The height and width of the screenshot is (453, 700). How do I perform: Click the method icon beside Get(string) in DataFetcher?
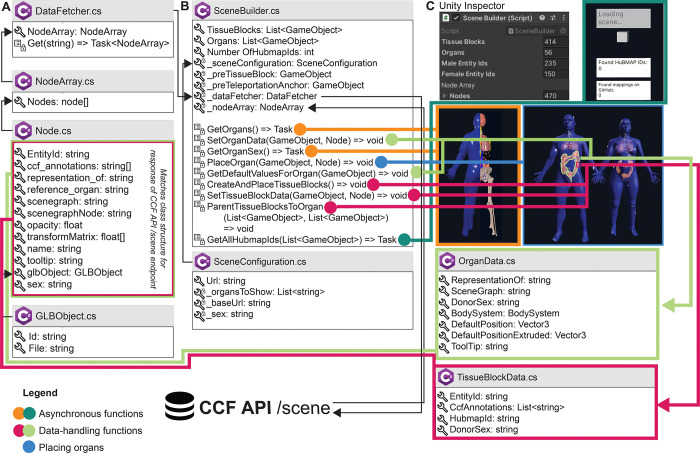coord(20,43)
